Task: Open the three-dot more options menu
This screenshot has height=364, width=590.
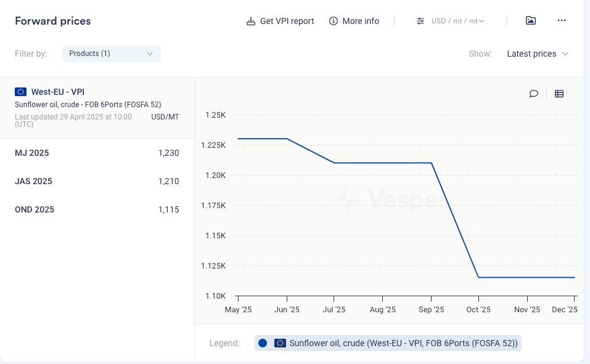Action: click(561, 20)
